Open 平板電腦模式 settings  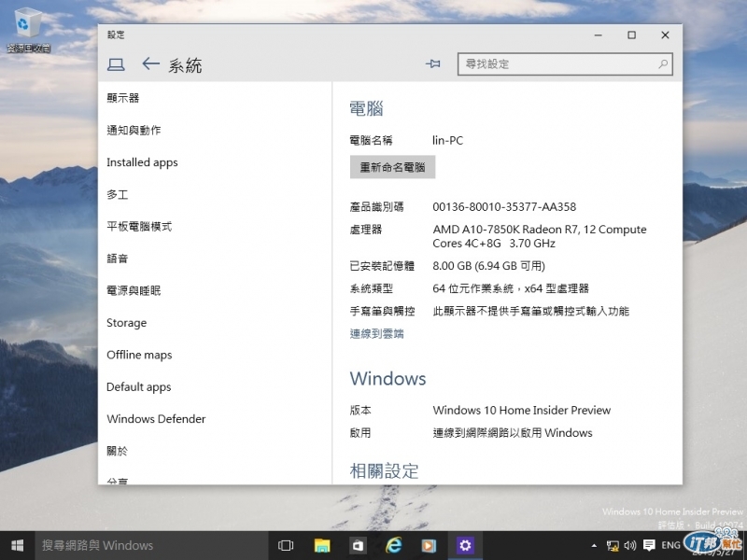139,226
